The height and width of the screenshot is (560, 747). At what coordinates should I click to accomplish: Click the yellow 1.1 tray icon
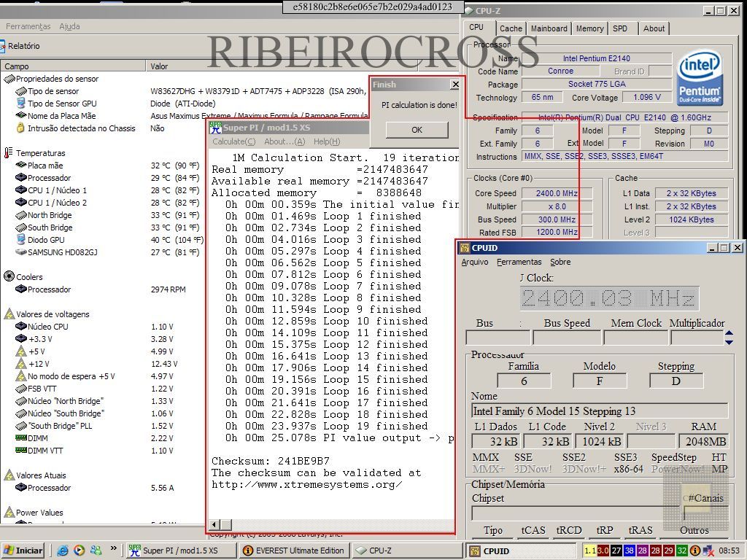tap(589, 551)
